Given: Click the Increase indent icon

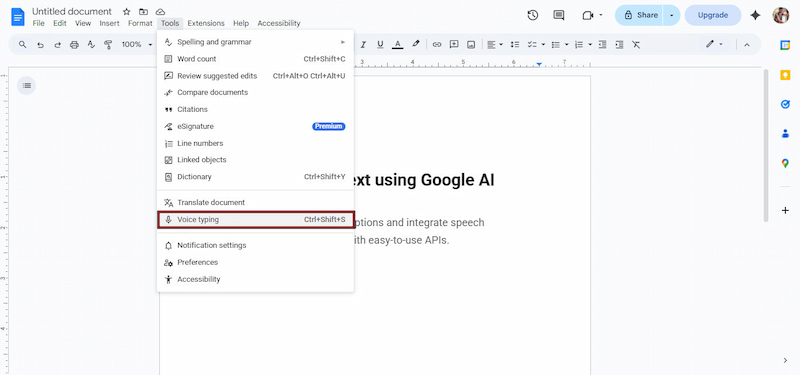Looking at the screenshot, I should 619,44.
